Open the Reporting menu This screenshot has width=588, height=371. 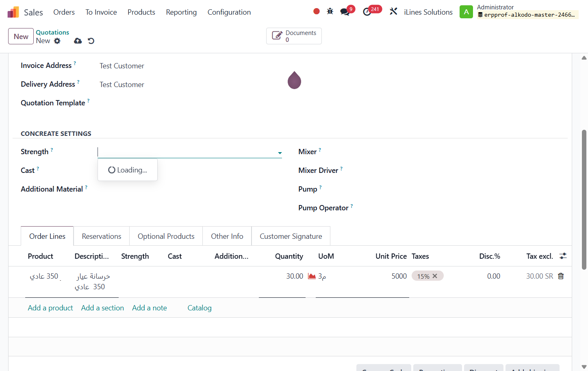(x=181, y=12)
